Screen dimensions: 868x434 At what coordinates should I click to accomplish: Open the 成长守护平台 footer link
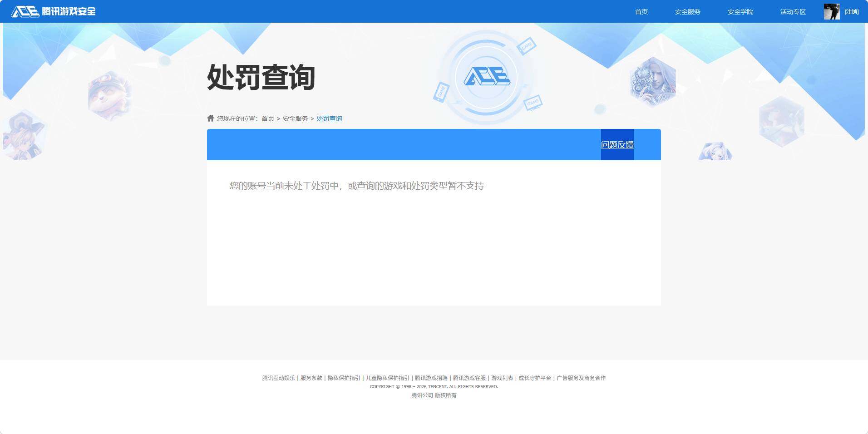point(534,378)
